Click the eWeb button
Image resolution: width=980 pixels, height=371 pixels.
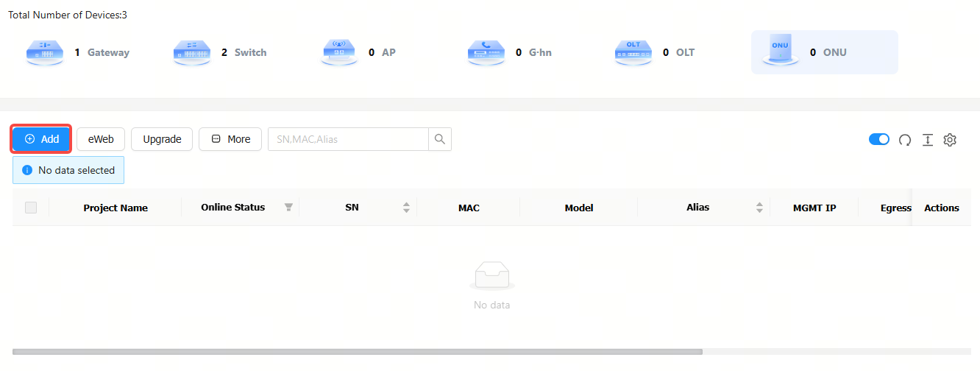pos(101,139)
